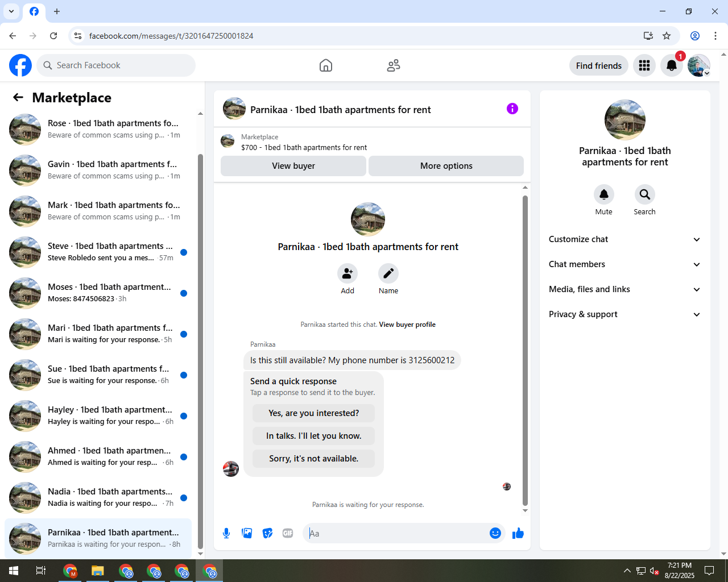Click the chat messages scrollbar
The width and height of the screenshot is (728, 582).
pos(525,351)
